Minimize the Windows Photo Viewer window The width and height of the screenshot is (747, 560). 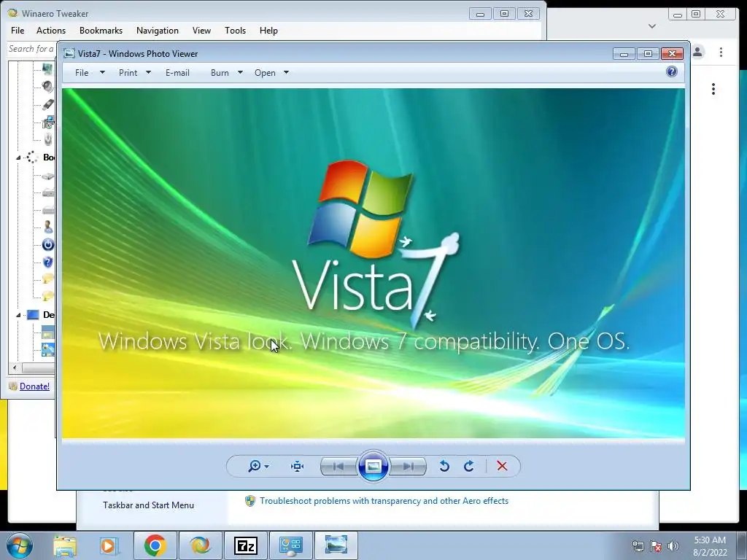(624, 53)
